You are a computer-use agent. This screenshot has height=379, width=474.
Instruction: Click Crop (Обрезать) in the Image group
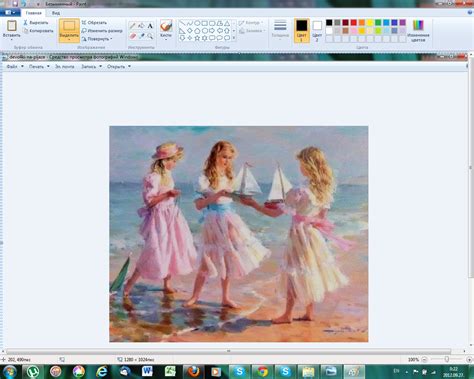[x=94, y=23]
